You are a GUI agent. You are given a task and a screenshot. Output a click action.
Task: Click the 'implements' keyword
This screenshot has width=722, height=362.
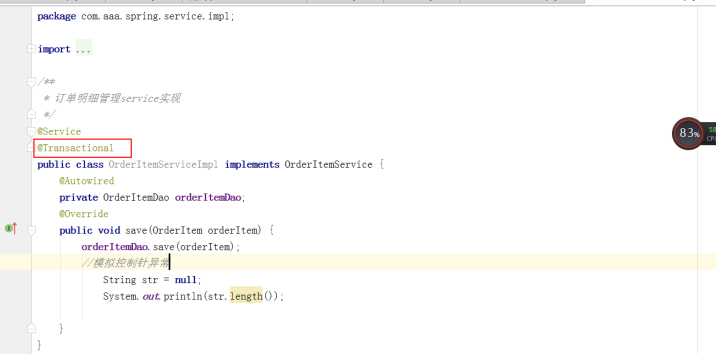pos(252,164)
